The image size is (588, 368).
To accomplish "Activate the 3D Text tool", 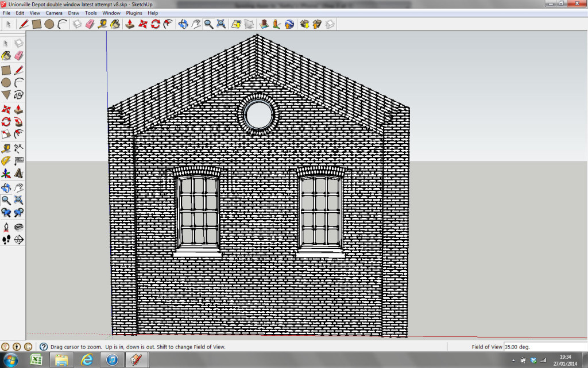I will (18, 174).
